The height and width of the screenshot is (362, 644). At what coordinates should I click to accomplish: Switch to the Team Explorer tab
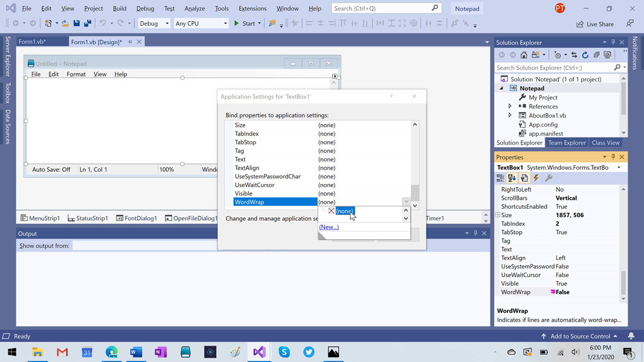pyautogui.click(x=567, y=143)
